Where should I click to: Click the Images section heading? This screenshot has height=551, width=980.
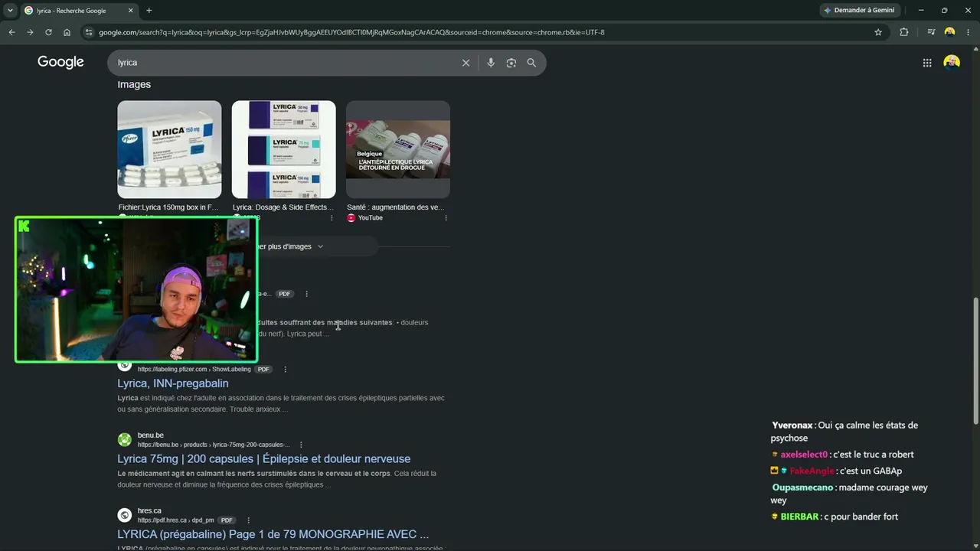[134, 84]
